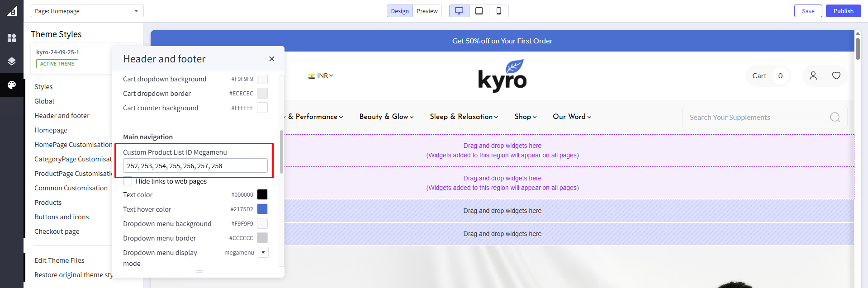Click the wishlist heart icon
Screen dimensions: 868x288
[x=836, y=76]
